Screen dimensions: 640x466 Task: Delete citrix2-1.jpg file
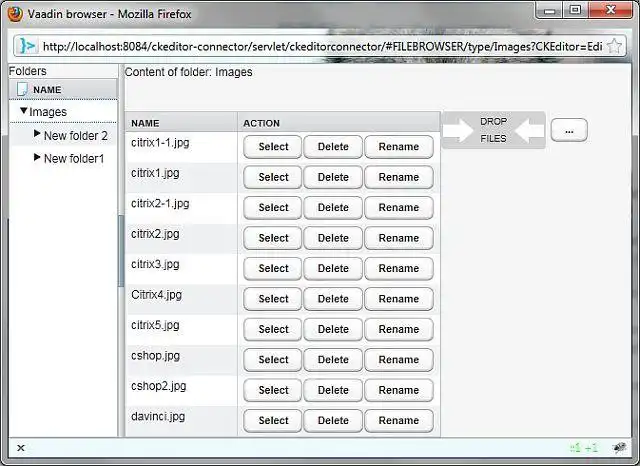(x=333, y=208)
